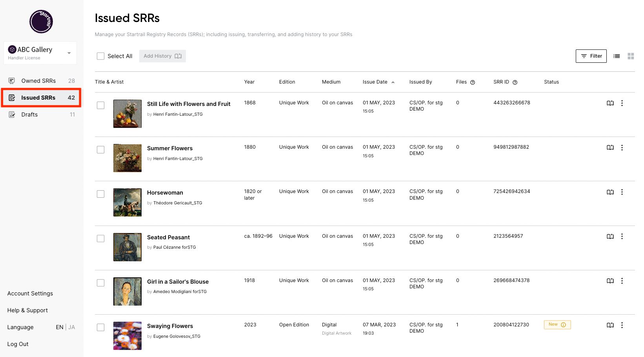Viewport: 644px width, 357px height.
Task: Open the ABC Gallery account dropdown
Action: point(40,53)
